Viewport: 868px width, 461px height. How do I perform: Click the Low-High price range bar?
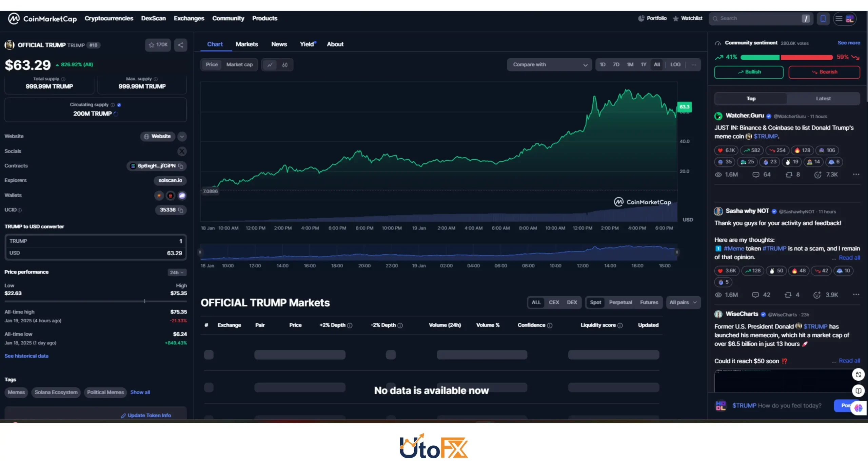[x=96, y=301]
